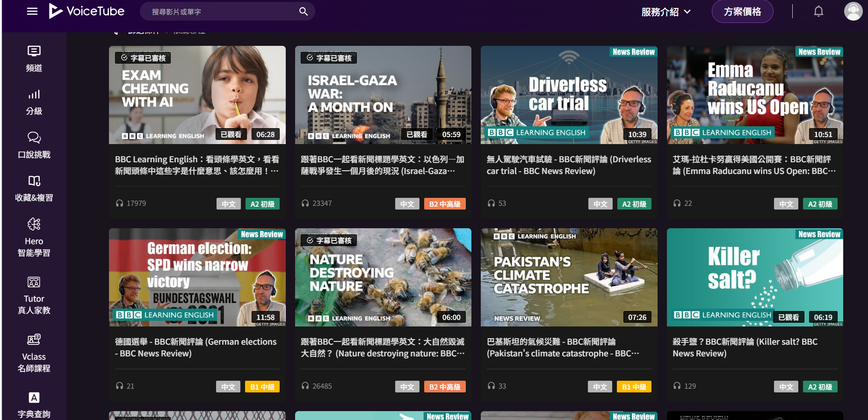Expand the 服務介紹 dropdown
Screen dimensions: 868x420
pyautogui.click(x=665, y=12)
